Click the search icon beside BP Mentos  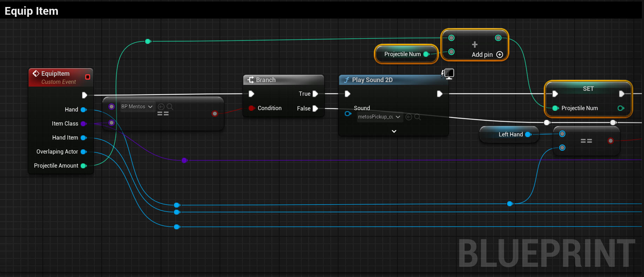170,107
